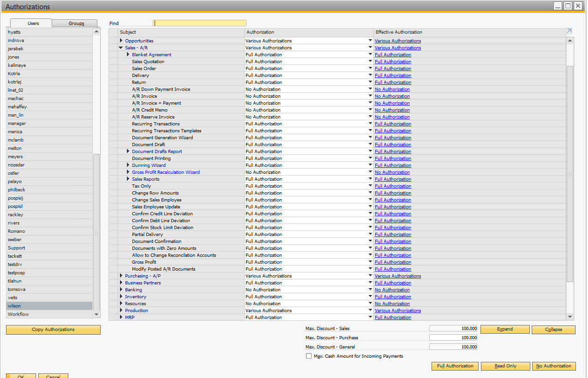Select user manager in the users list
This screenshot has height=378, width=588.
(x=17, y=124)
